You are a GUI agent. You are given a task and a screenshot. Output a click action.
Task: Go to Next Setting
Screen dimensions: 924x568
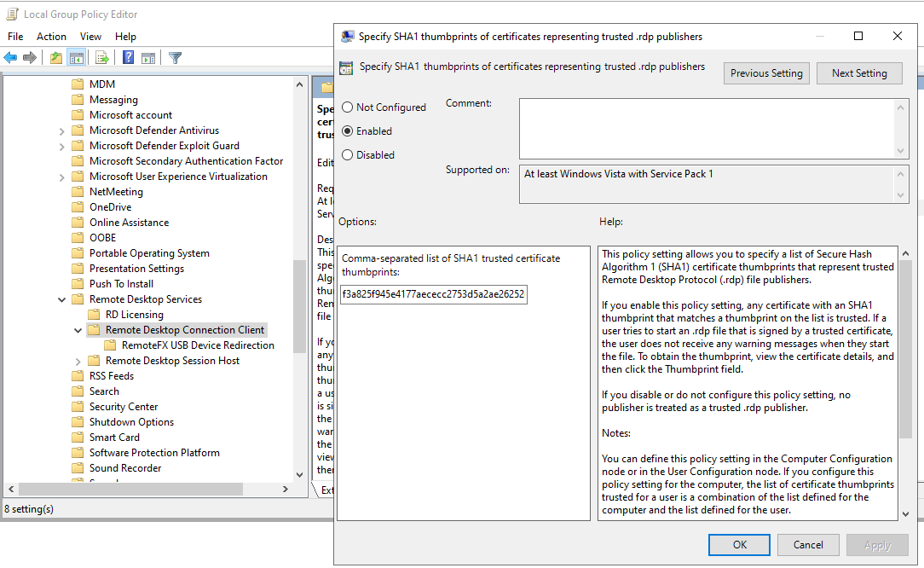coord(859,73)
